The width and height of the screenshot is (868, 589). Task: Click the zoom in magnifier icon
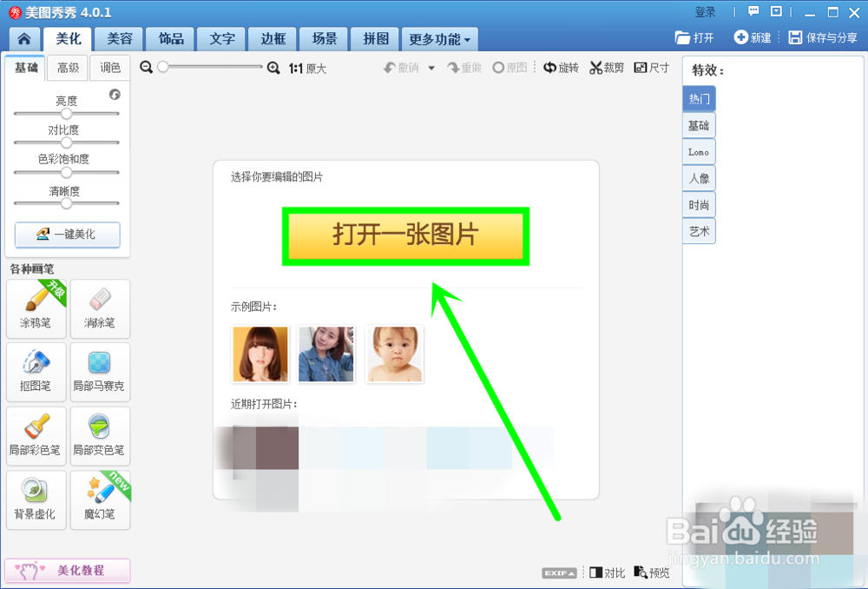coord(273,68)
